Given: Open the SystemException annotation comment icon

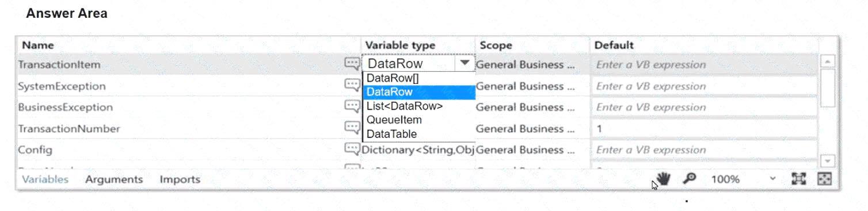Looking at the screenshot, I should pyautogui.click(x=352, y=86).
